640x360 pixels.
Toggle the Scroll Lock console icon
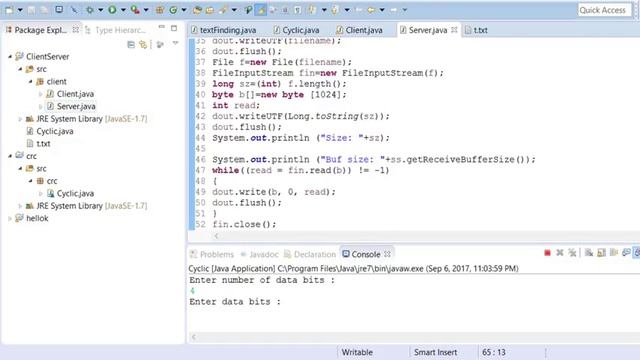[x=601, y=253]
